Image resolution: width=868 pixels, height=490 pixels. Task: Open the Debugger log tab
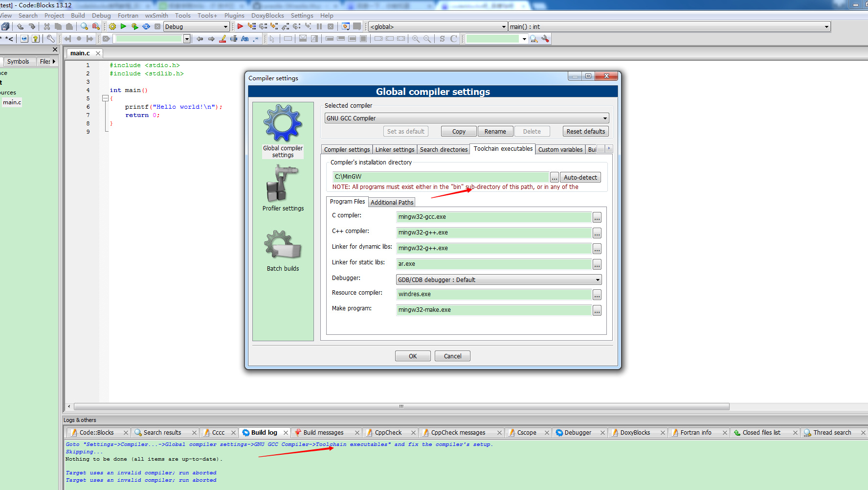(578, 433)
